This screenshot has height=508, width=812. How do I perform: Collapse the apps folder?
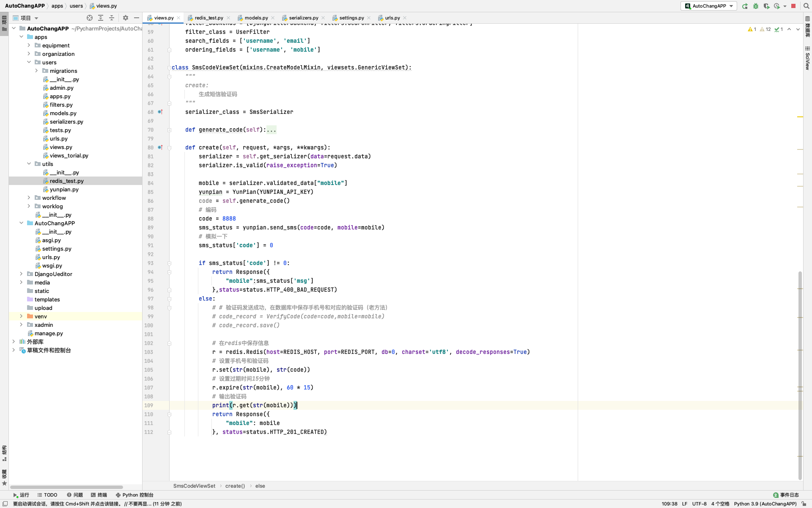tap(21, 37)
